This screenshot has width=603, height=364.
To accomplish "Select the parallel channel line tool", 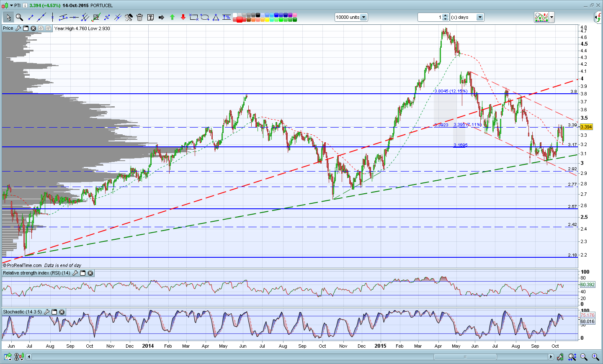I will pyautogui.click(x=63, y=17).
